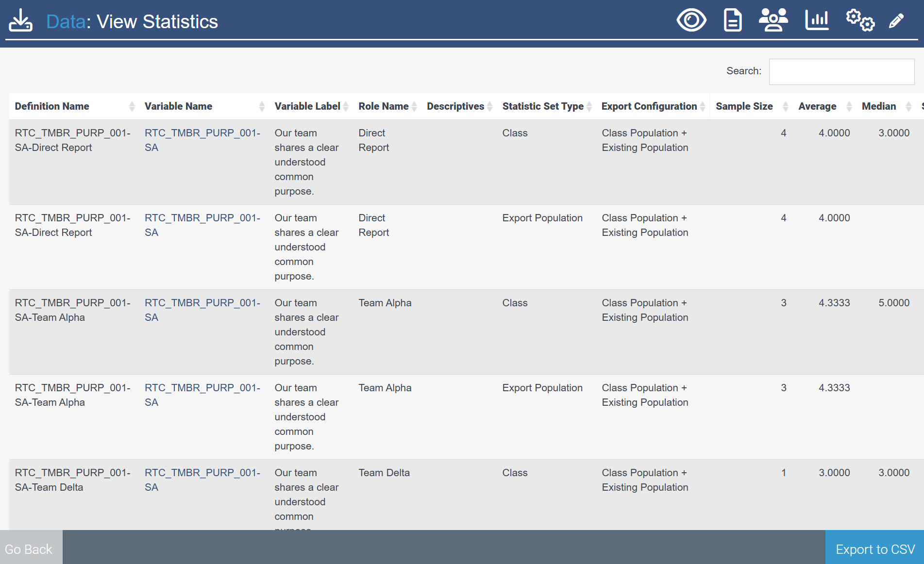Screen dimensions: 924x564
Task: Open the double-gear settings icon
Action: (860, 20)
